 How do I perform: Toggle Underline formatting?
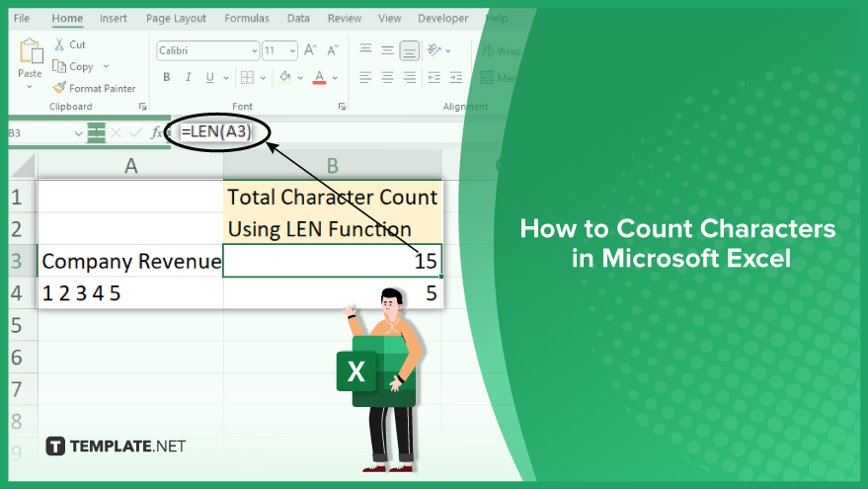[209, 77]
